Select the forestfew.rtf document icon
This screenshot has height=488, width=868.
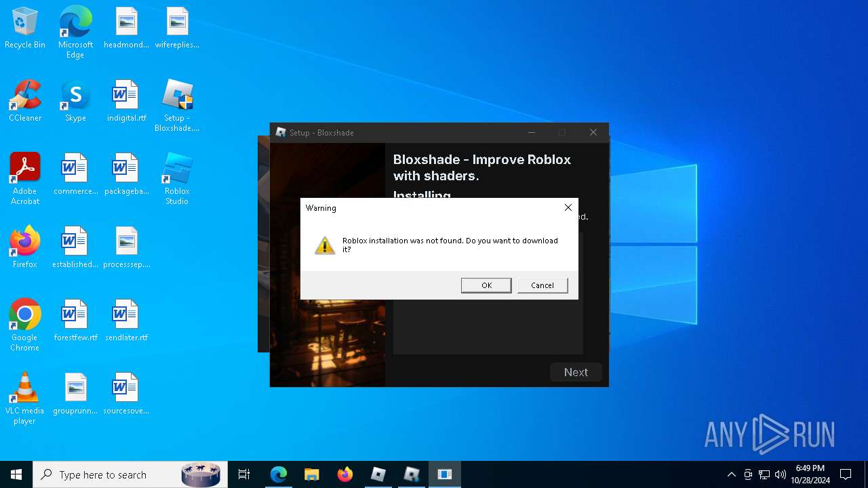75,321
